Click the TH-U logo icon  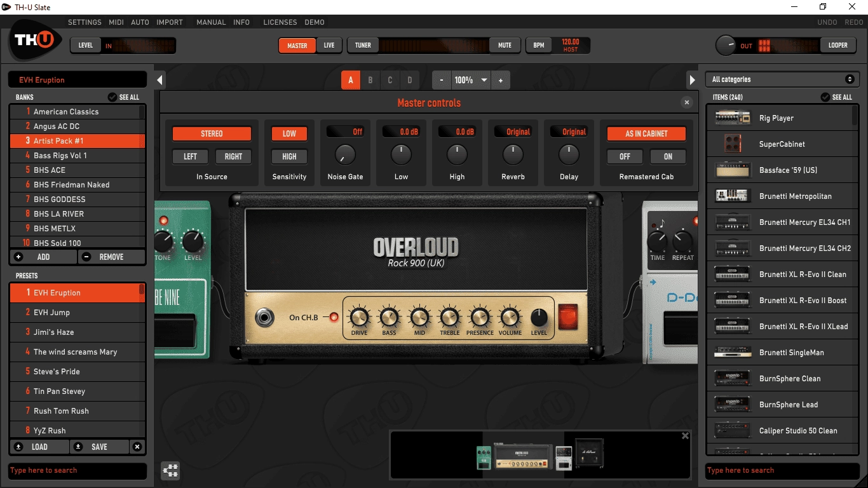(x=34, y=41)
